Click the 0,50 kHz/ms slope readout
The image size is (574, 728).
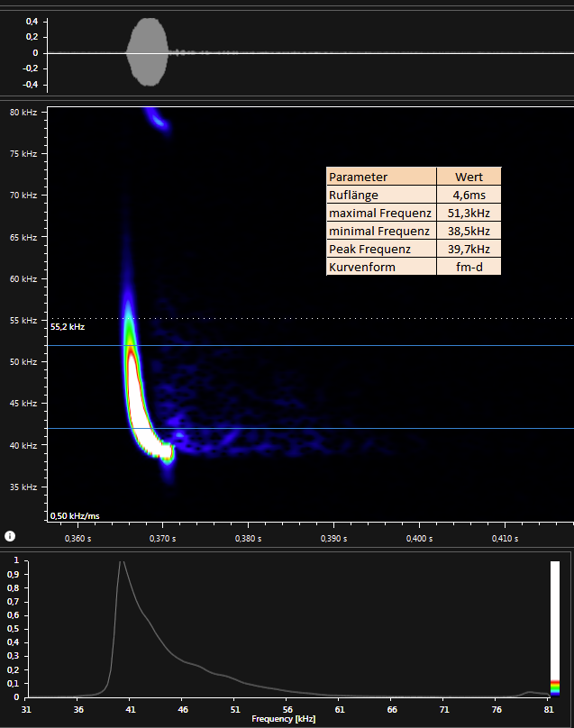click(x=75, y=515)
